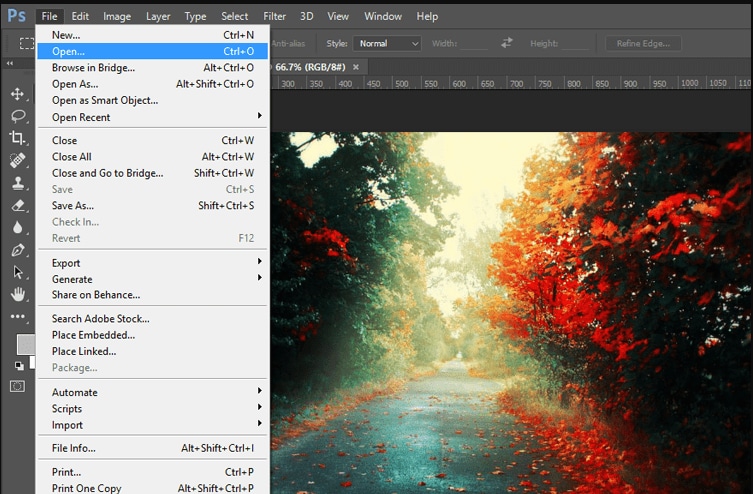
Task: Choose New... from File menu
Action: [153, 35]
